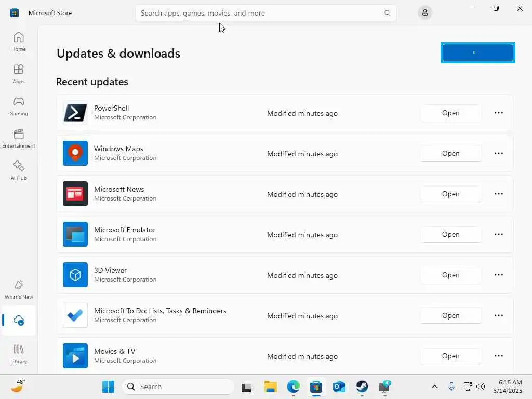This screenshot has height=399, width=532.
Task: Click the Microsoft To Do app icon
Action: pos(75,315)
